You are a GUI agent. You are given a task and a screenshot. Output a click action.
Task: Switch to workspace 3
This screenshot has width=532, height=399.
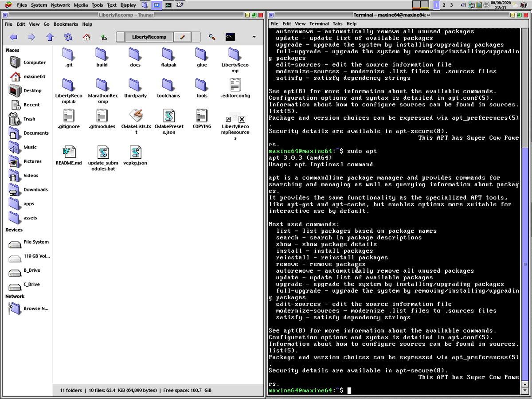pos(451,5)
